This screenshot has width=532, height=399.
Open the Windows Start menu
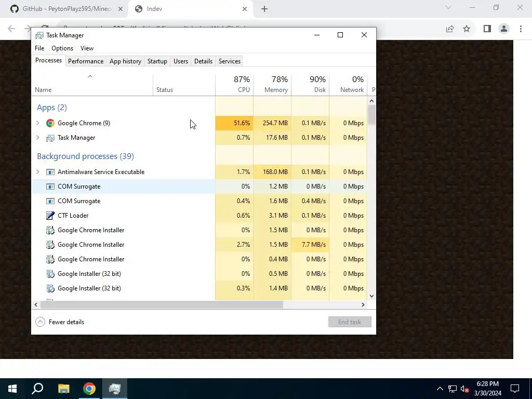12,389
